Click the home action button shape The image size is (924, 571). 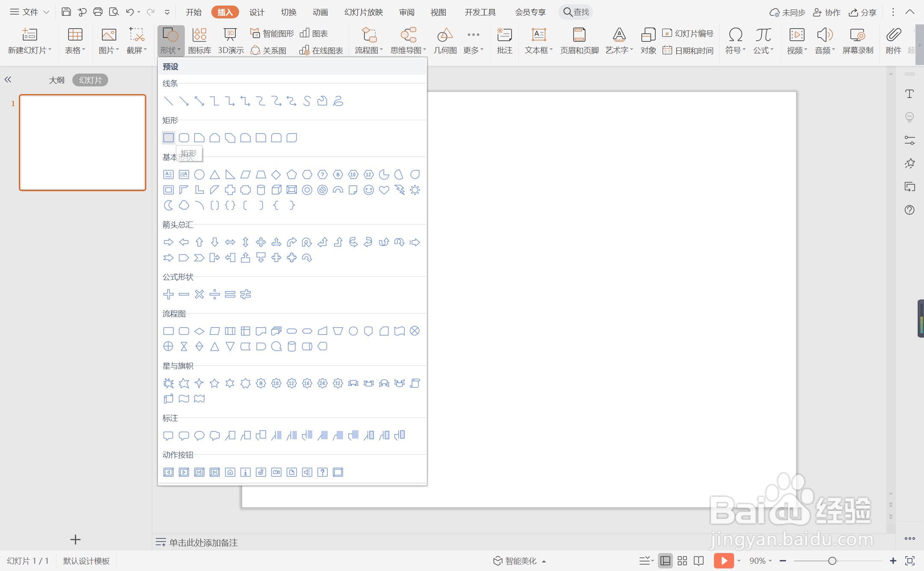coord(230,472)
